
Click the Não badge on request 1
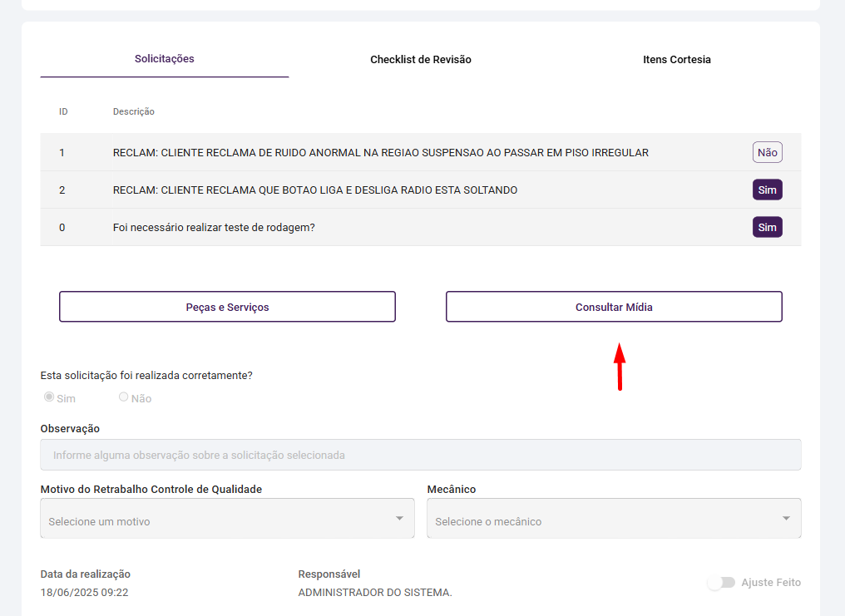(767, 153)
